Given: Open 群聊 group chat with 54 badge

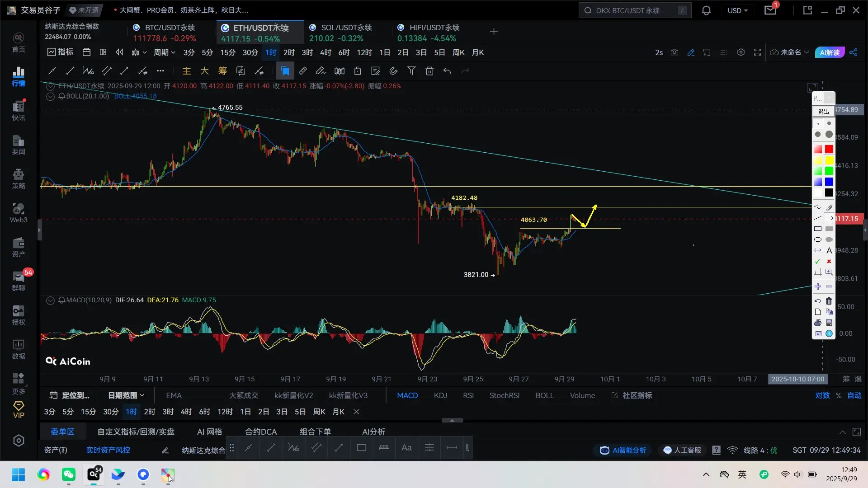Looking at the screenshot, I should pos(19,281).
